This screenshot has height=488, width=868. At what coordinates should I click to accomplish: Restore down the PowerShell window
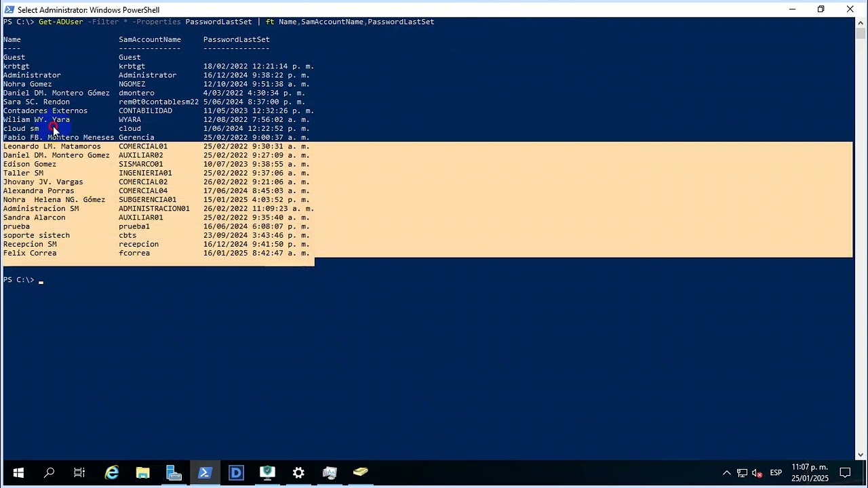tap(821, 9)
